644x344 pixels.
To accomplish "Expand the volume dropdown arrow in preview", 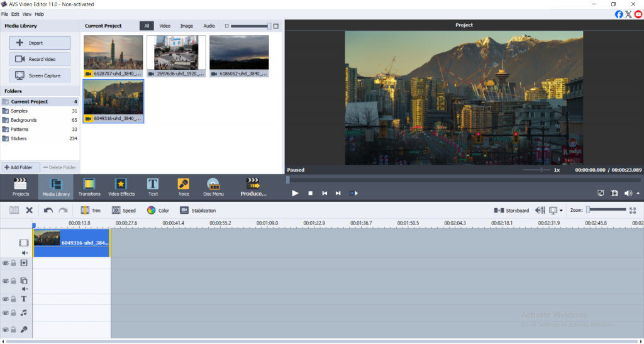I will 638,193.
